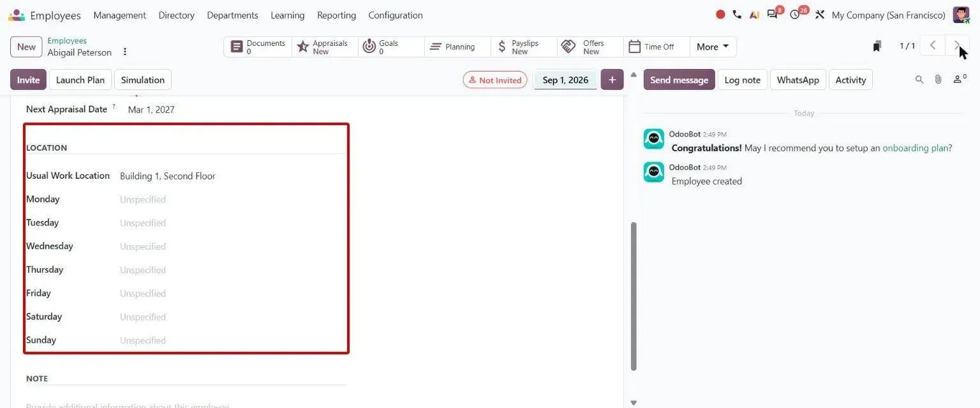Open the Management menu

[119, 15]
